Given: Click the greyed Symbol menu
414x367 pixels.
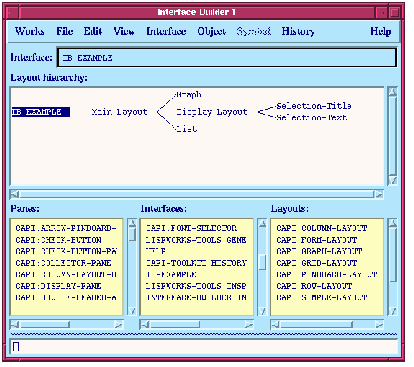Looking at the screenshot, I should coord(254,31).
